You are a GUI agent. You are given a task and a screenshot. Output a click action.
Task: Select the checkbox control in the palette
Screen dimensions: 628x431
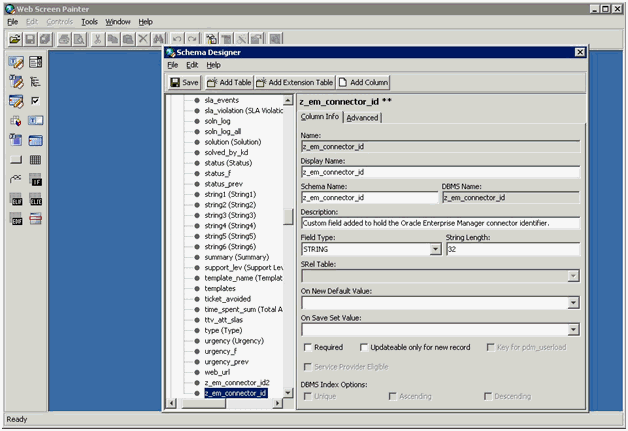[35, 101]
